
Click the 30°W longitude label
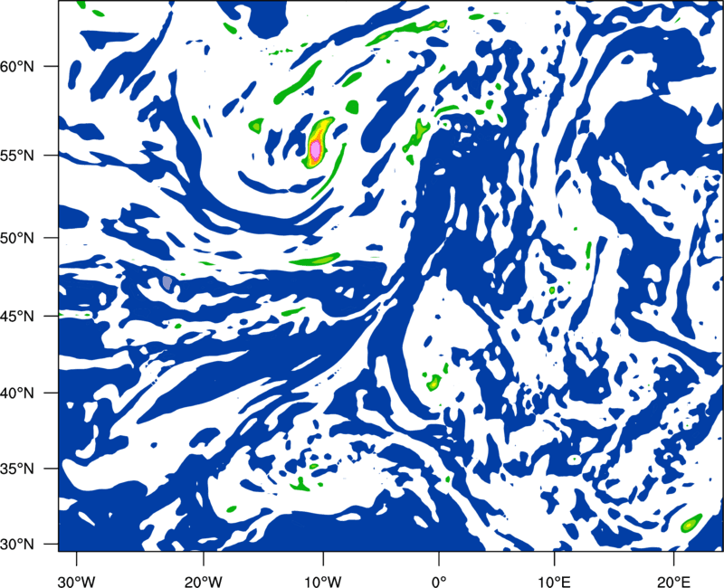[x=76, y=582]
